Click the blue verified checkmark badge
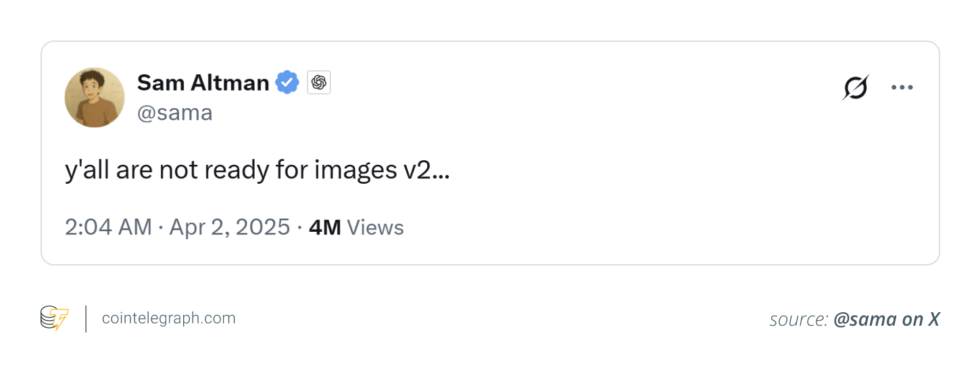 pyautogui.click(x=287, y=82)
